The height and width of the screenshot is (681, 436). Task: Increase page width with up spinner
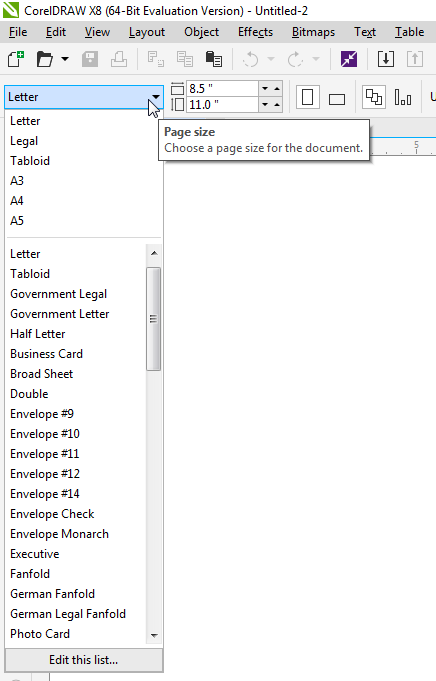point(277,89)
